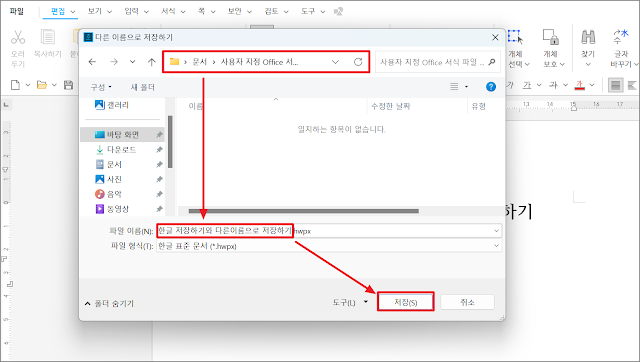Click the icon right of the 도구 menu
The height and width of the screenshot is (362, 640).
[338, 11]
